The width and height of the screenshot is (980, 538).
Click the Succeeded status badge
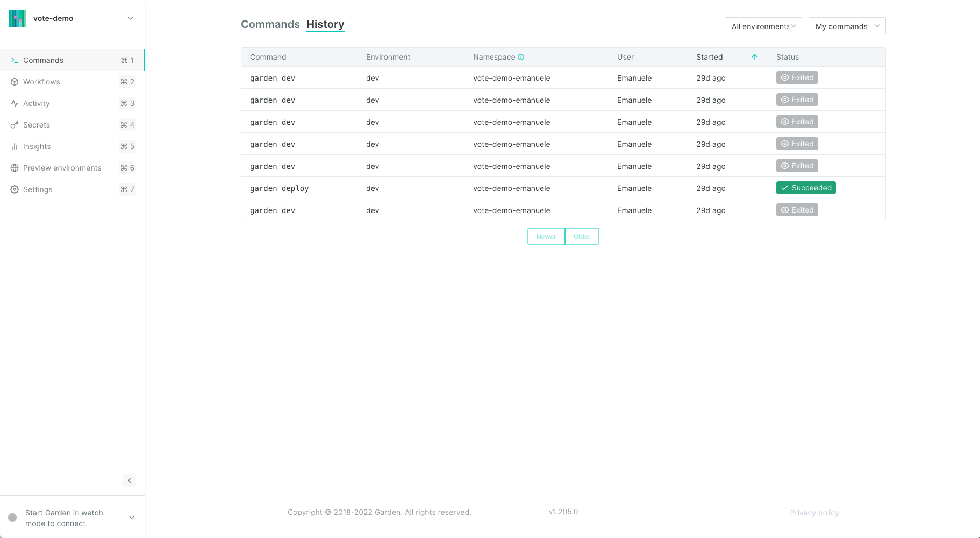[x=805, y=188]
